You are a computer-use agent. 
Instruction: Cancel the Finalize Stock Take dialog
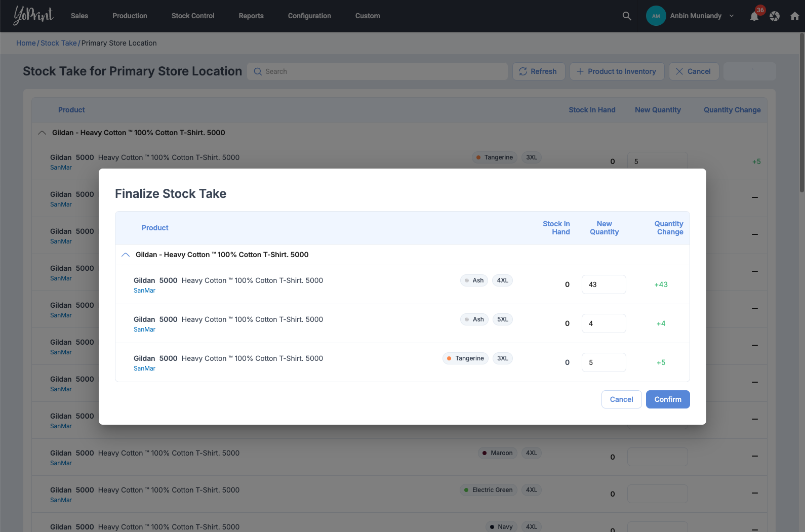pos(621,399)
